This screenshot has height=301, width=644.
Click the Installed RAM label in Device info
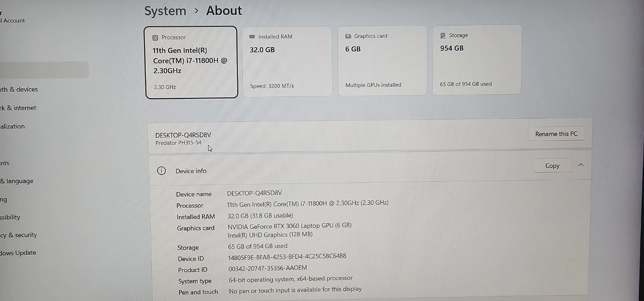[196, 217]
